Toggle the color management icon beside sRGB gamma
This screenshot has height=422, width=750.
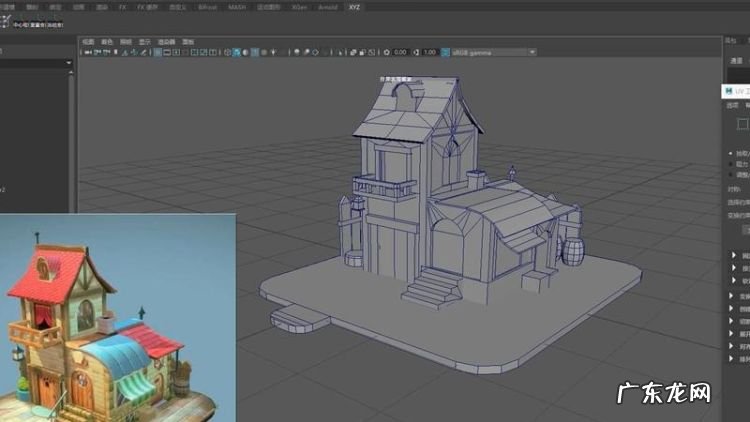(x=444, y=52)
